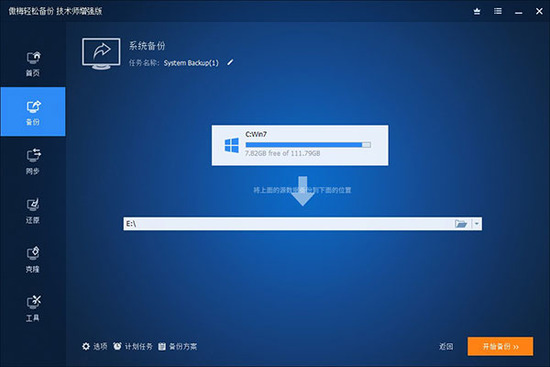550x367 pixels.
Task: Click the System Backup(1) task name text
Action: tap(191, 63)
